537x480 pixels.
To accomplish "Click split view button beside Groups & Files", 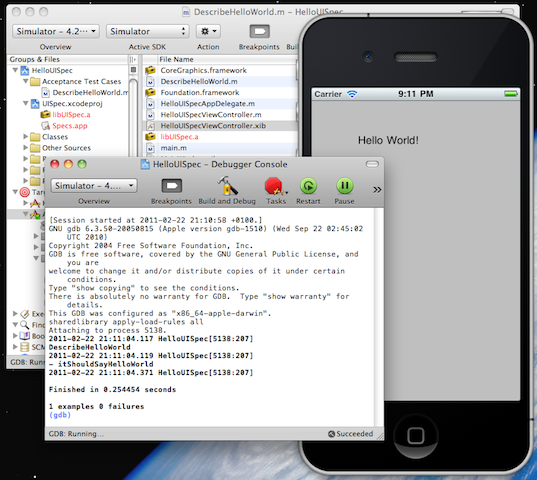I will [x=133, y=59].
